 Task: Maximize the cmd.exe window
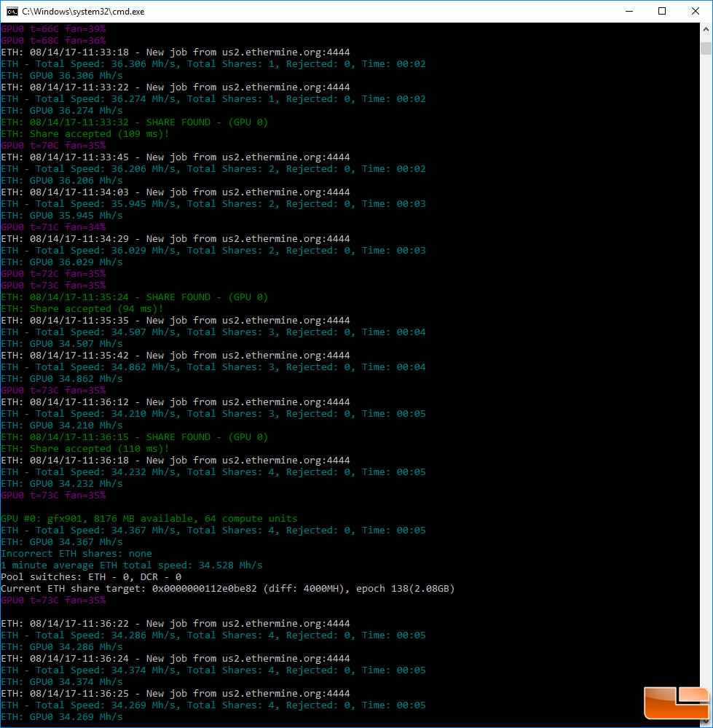coord(662,11)
